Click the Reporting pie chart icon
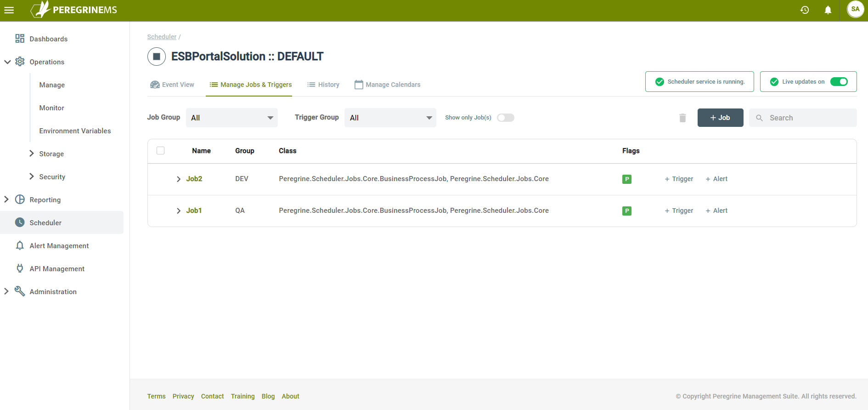The image size is (868, 410). pyautogui.click(x=20, y=199)
